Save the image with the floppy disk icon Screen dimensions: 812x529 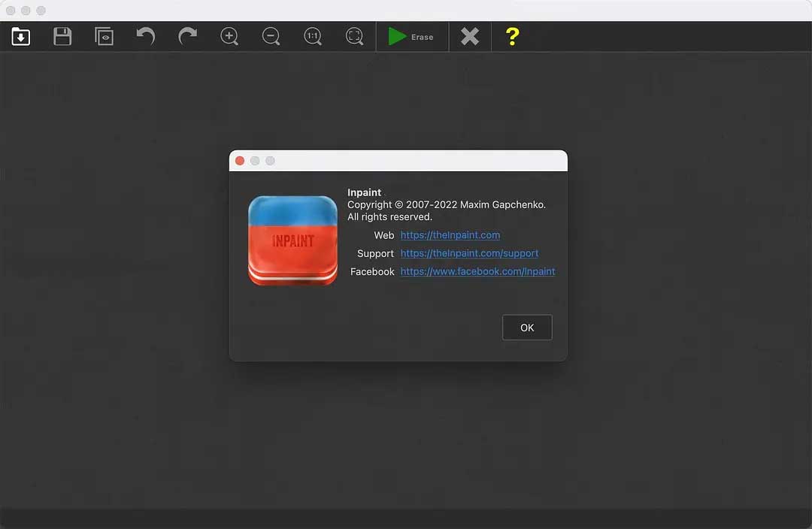click(x=62, y=36)
